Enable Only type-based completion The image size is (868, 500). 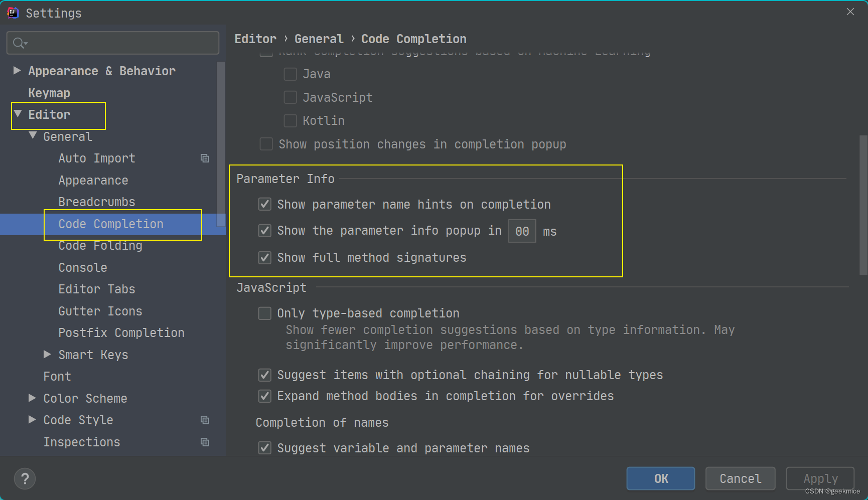click(264, 313)
